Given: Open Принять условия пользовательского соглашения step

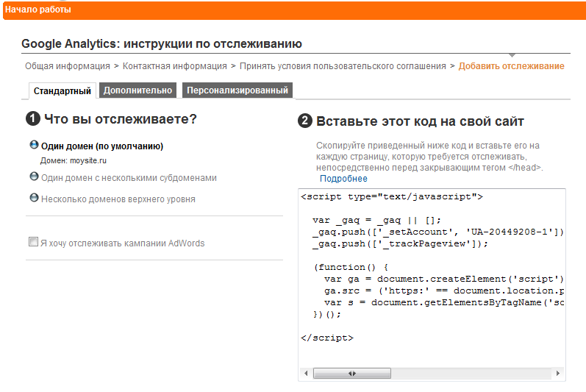Looking at the screenshot, I should pyautogui.click(x=343, y=66).
